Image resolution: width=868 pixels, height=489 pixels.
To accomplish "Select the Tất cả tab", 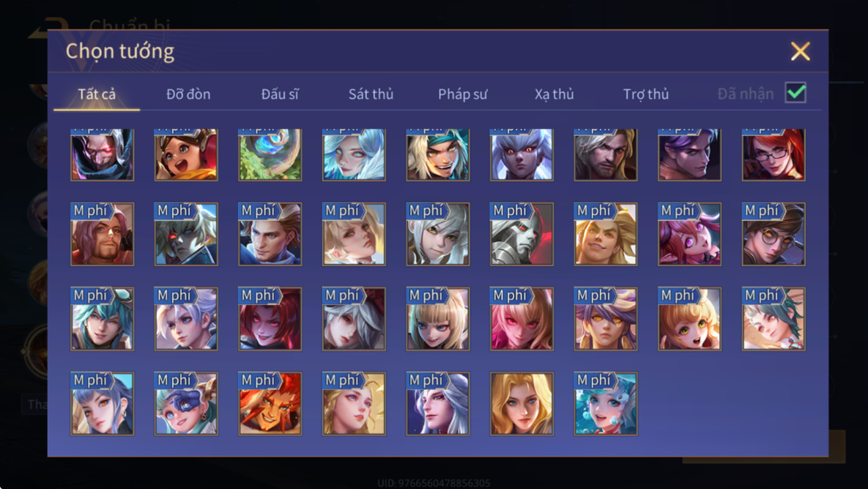I will tap(97, 94).
